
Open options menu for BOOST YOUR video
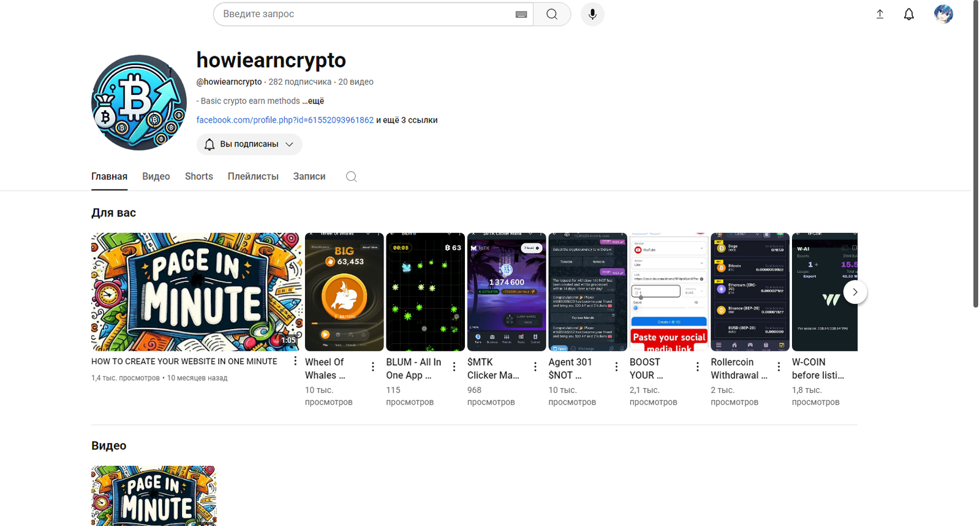pyautogui.click(x=698, y=367)
